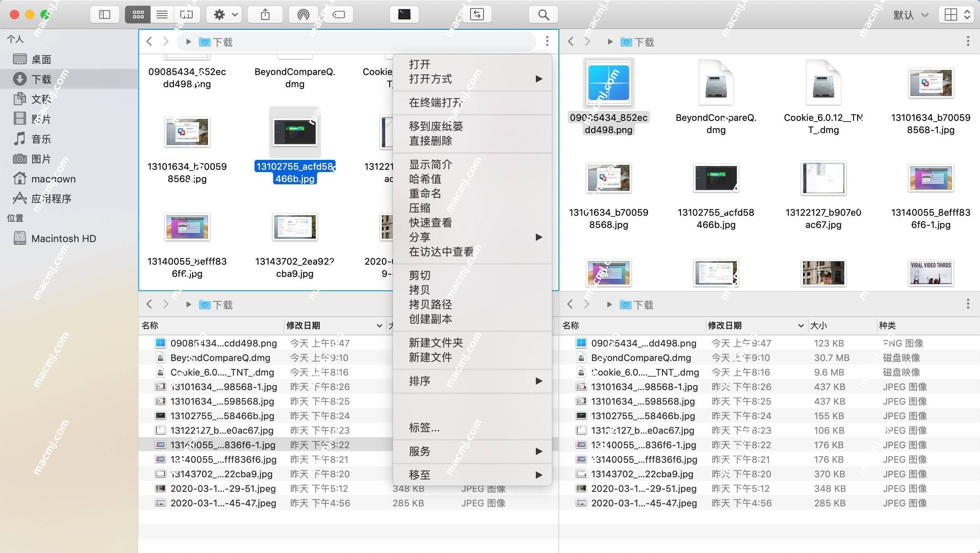Select BeyondCompareQ.dmg row in bottom-left pane

(x=266, y=358)
